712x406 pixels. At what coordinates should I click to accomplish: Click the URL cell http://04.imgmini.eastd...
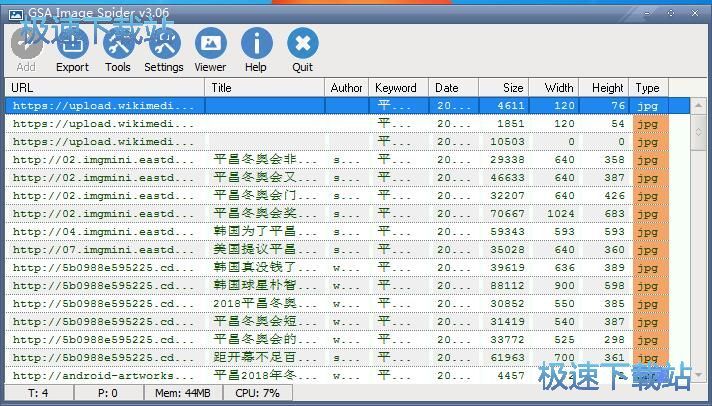(104, 232)
